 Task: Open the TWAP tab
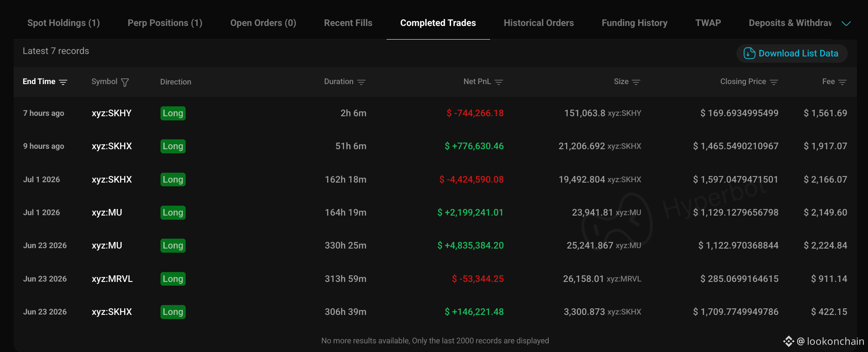[708, 23]
